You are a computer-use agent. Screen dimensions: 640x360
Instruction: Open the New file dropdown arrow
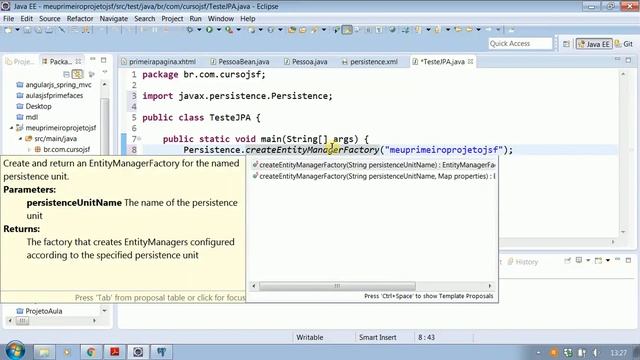click(x=18, y=30)
